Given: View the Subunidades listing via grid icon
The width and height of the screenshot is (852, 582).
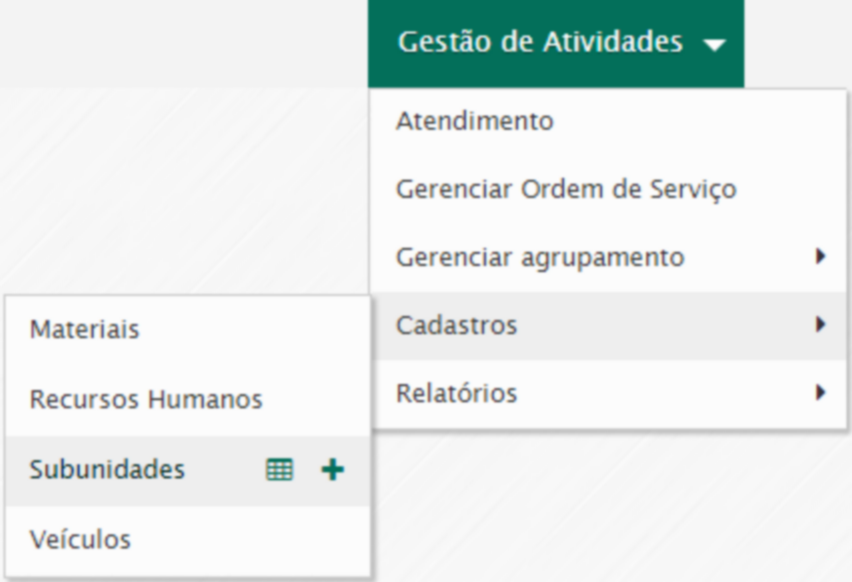Looking at the screenshot, I should pyautogui.click(x=279, y=471).
